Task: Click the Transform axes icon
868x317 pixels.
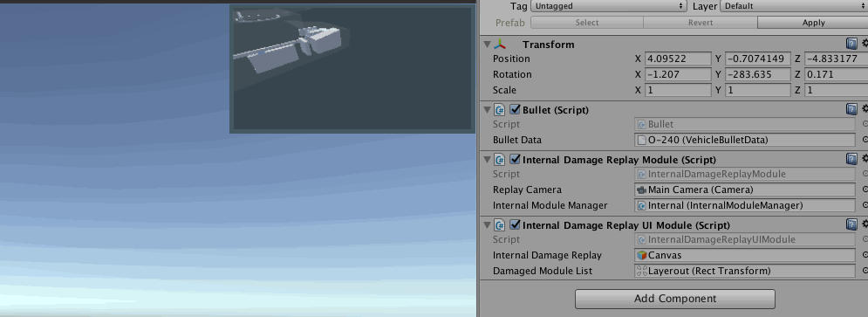Action: [500, 45]
